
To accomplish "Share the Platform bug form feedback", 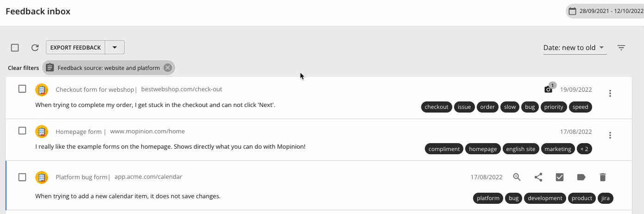I will pyautogui.click(x=538, y=177).
